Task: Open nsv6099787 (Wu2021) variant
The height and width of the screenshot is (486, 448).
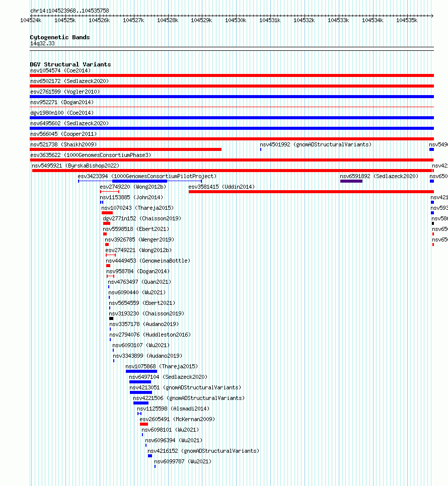Action: point(183,460)
